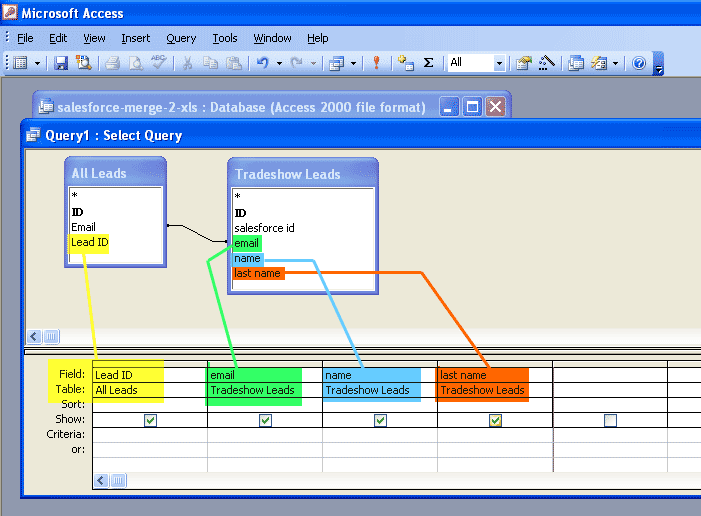This screenshot has width=701, height=516.
Task: Open the Query Type dropdown arrow
Action: coord(353,63)
